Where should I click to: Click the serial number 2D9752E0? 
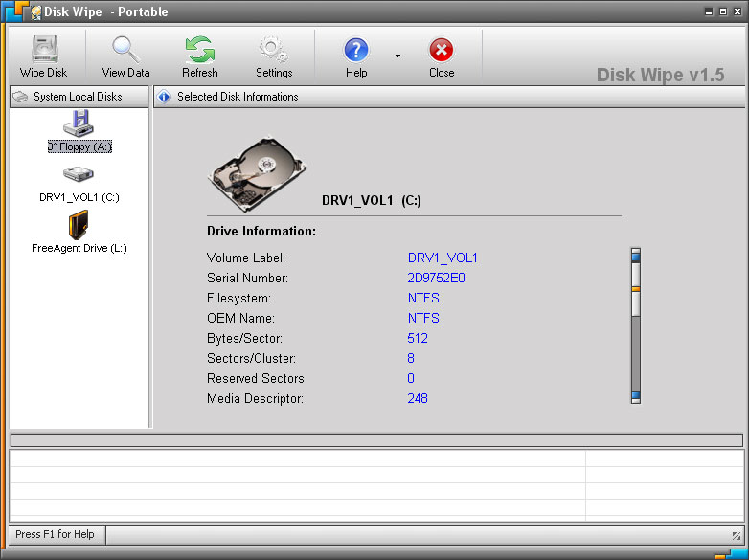point(436,278)
